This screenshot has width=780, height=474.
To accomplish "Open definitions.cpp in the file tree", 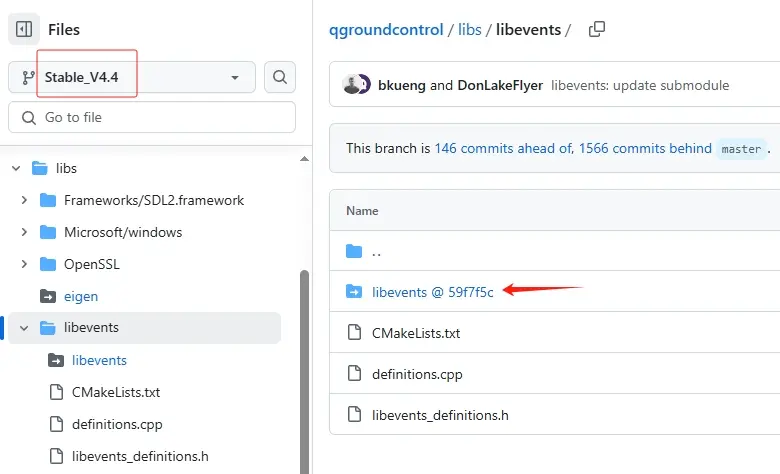I will (117, 424).
